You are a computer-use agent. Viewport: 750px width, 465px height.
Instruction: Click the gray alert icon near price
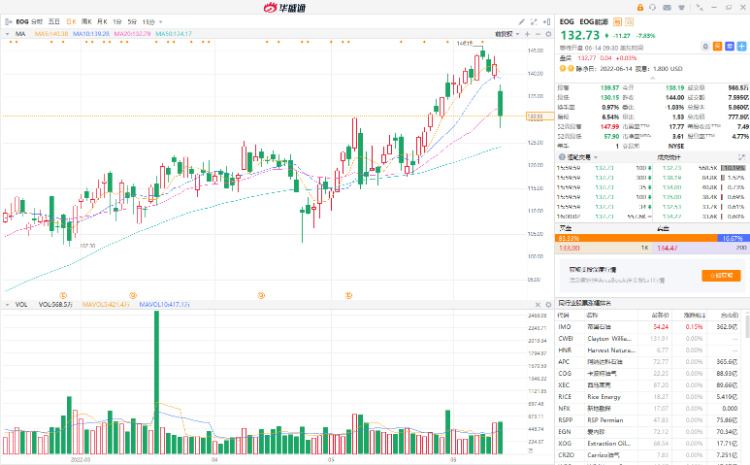click(x=705, y=46)
